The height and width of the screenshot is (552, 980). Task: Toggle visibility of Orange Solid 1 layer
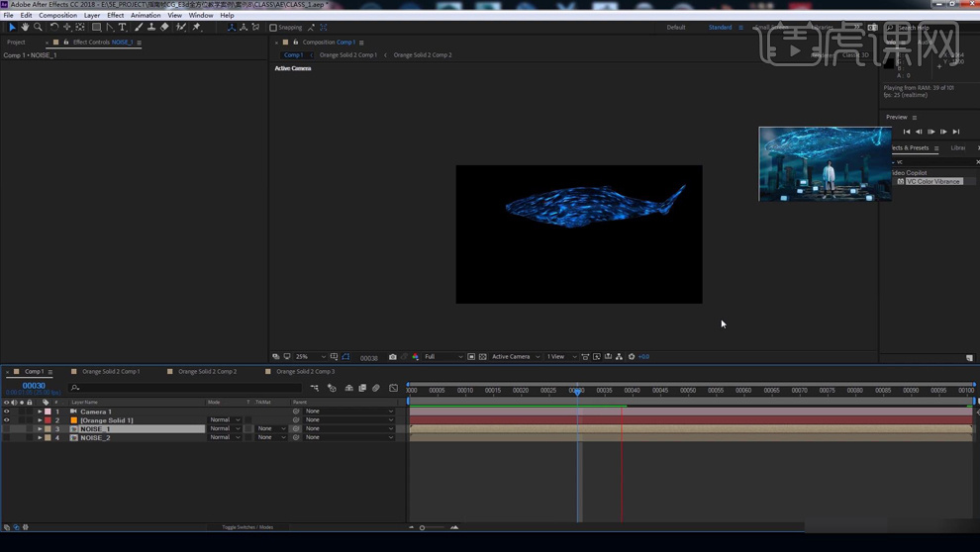[x=6, y=420]
